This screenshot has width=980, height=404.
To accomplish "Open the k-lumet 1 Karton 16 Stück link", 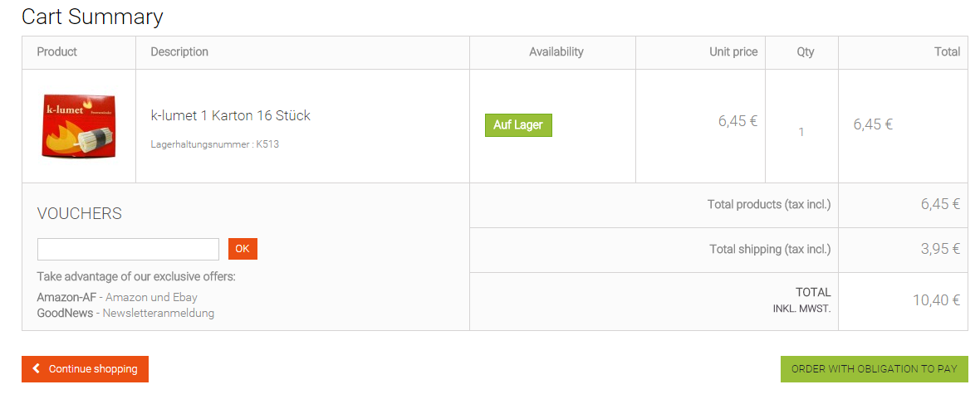I will click(230, 115).
